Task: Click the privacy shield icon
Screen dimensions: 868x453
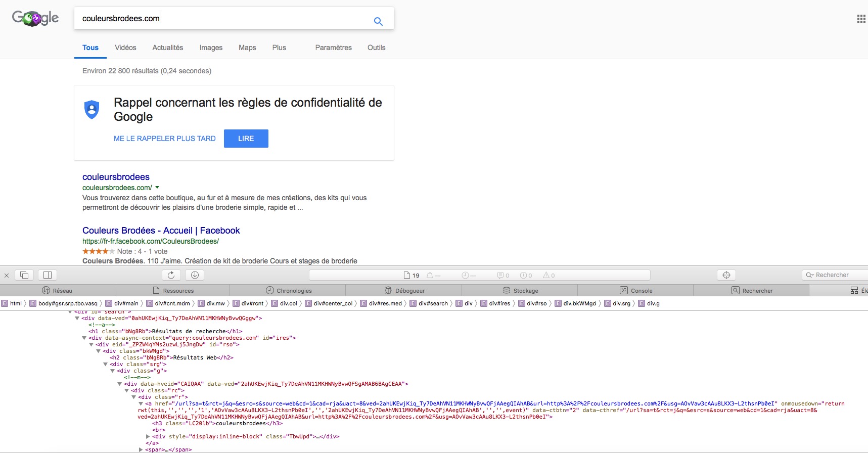Action: point(92,109)
